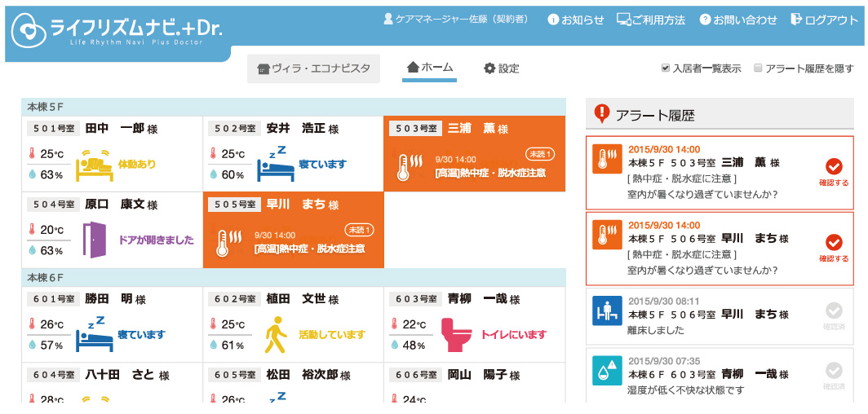Viewport: 868px width, 414px height.
Task: Click the 505号室 room label
Action: tap(233, 205)
